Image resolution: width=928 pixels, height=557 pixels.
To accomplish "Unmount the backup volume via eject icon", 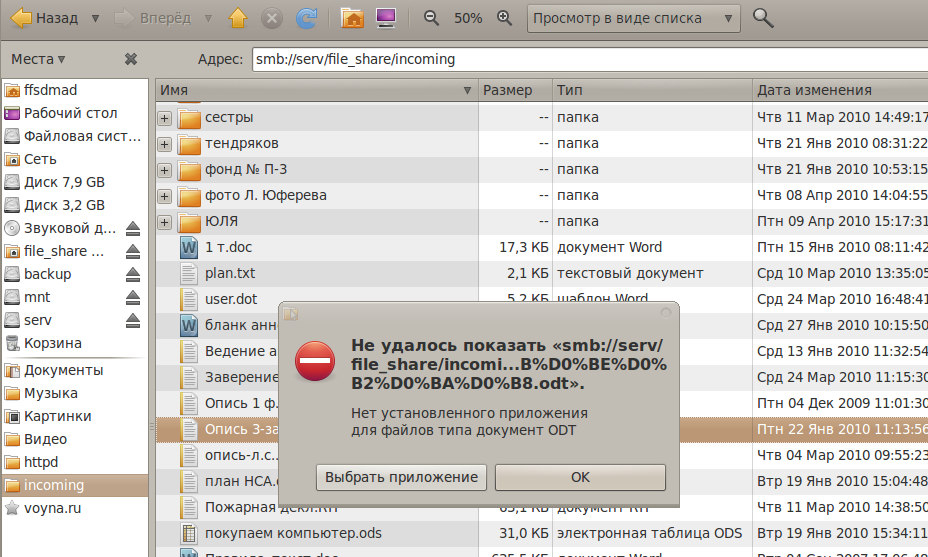I will 132,274.
